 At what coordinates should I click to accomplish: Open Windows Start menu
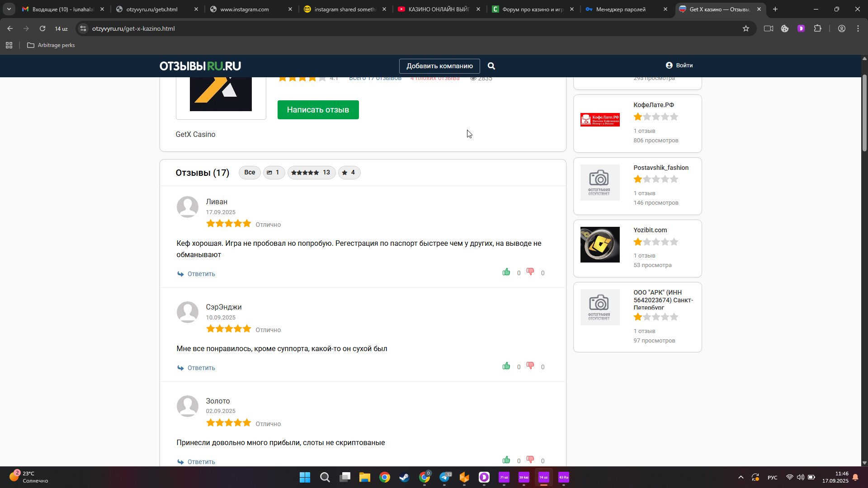(x=305, y=477)
